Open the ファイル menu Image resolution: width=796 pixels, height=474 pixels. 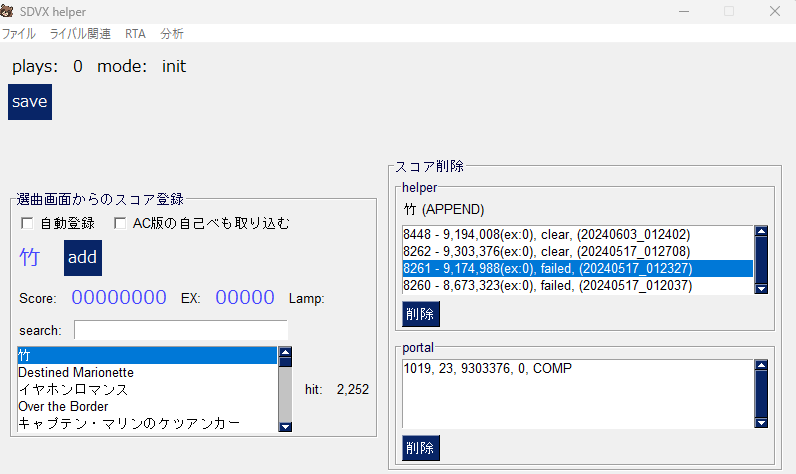tap(18, 33)
